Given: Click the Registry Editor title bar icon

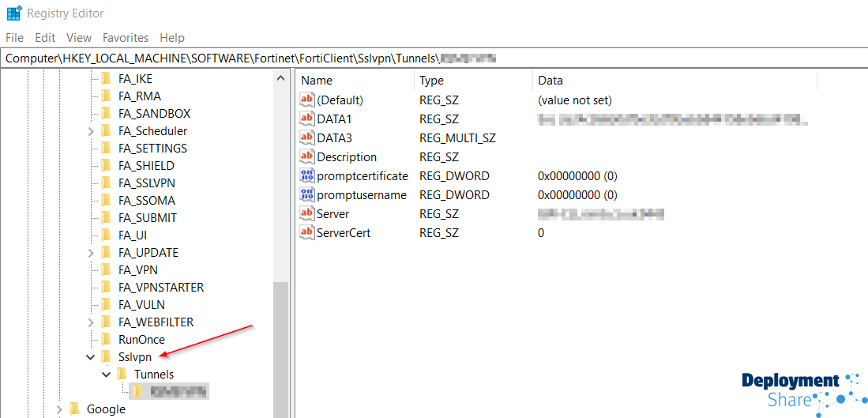Looking at the screenshot, I should tap(14, 13).
